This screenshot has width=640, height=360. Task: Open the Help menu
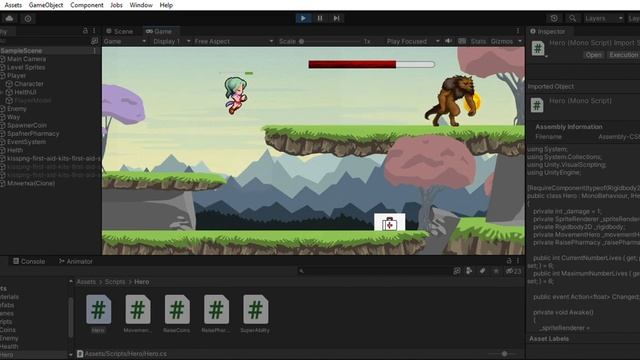pos(166,5)
